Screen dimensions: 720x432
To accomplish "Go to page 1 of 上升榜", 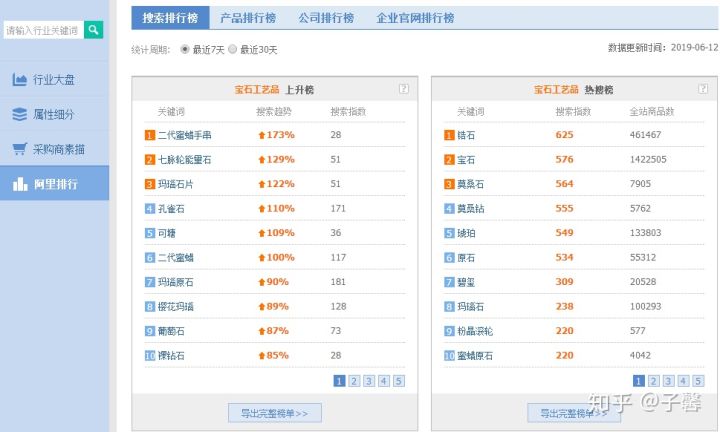I will click(x=339, y=381).
